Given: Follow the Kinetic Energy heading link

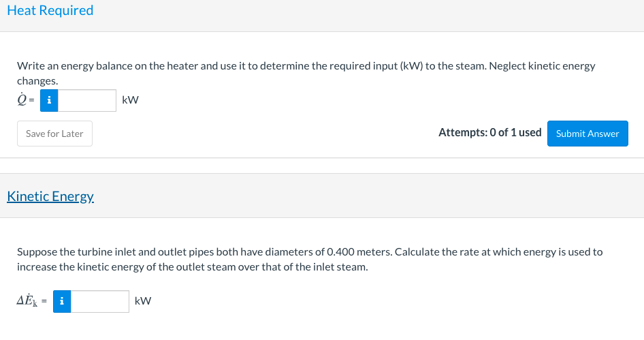Looking at the screenshot, I should (50, 196).
